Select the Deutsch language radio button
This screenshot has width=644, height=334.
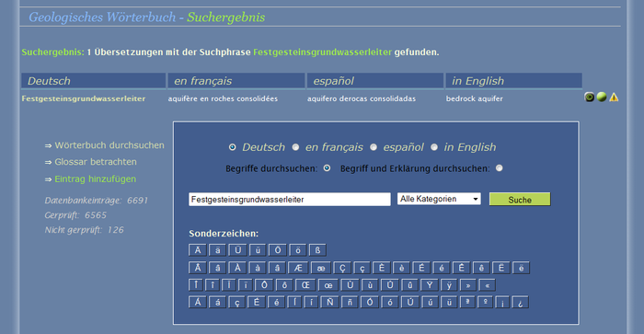tap(233, 147)
